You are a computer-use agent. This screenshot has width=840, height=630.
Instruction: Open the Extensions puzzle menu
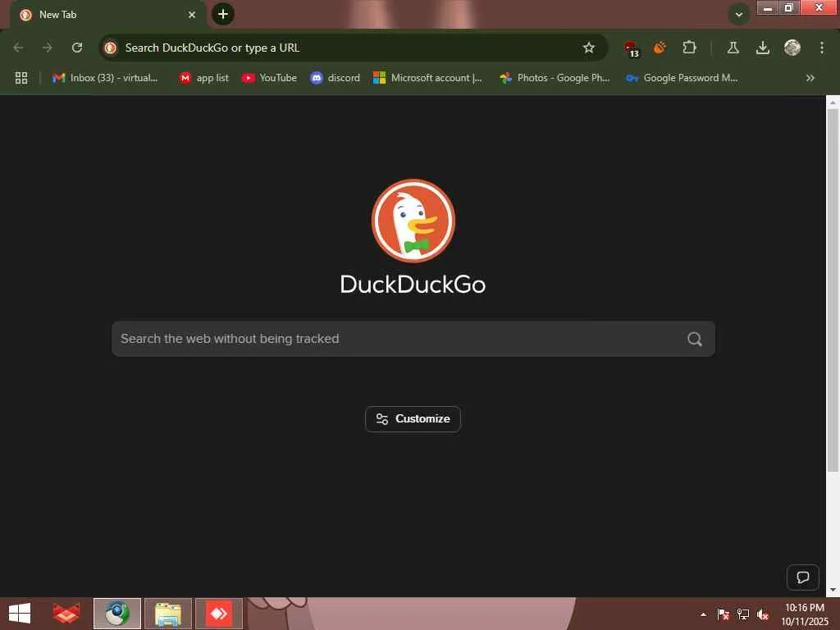pos(689,48)
